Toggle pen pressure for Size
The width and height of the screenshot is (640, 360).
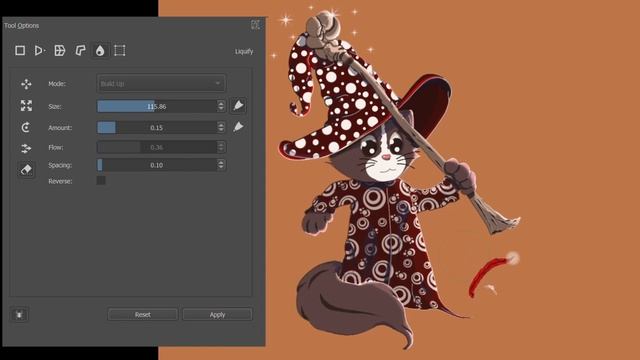pyautogui.click(x=238, y=105)
